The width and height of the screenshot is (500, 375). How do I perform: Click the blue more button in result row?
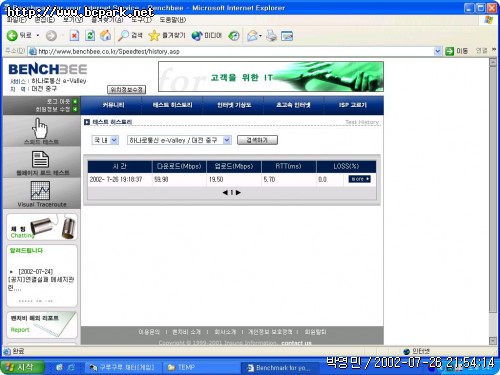coord(359,179)
